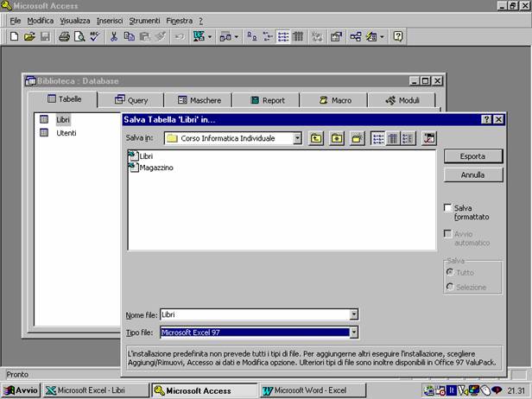The width and height of the screenshot is (532, 399).
Task: Select List view in the Access toolbar
Action: coord(283,36)
